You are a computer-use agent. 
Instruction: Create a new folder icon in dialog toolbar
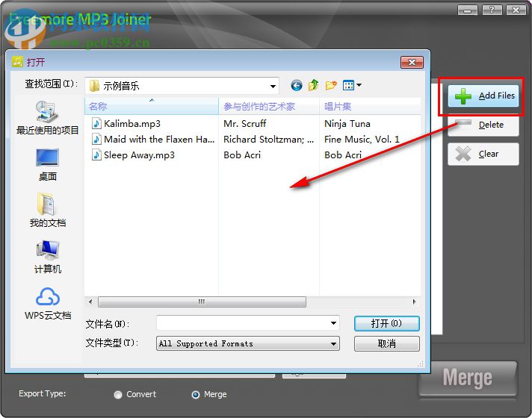pos(331,85)
